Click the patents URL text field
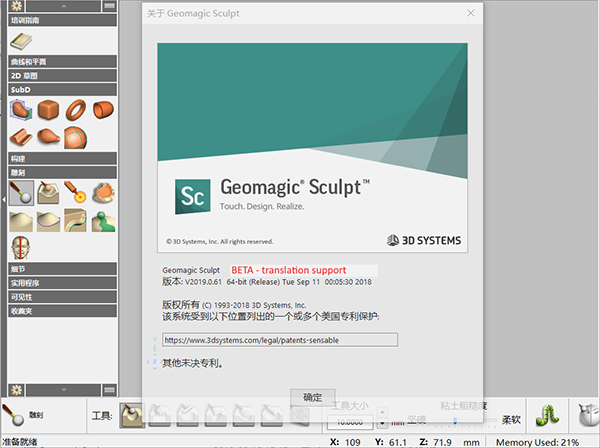This screenshot has height=448, width=600. pos(280,340)
